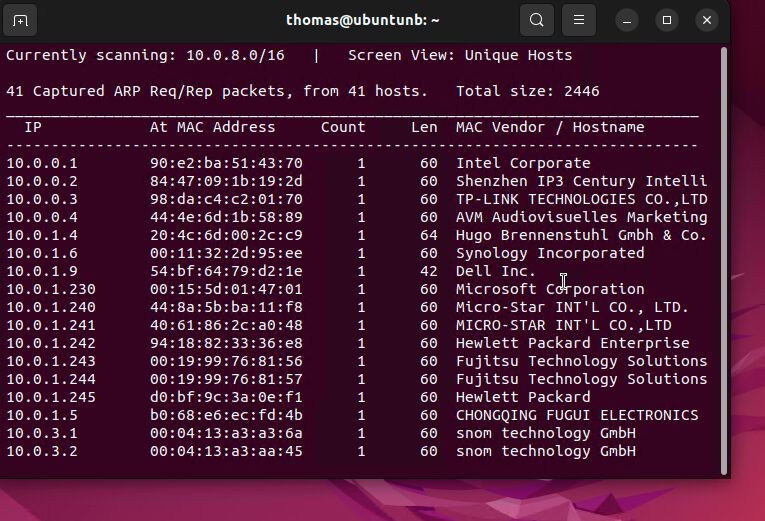This screenshot has width=765, height=521.
Task: Click the Len value 64
Action: 429,235
